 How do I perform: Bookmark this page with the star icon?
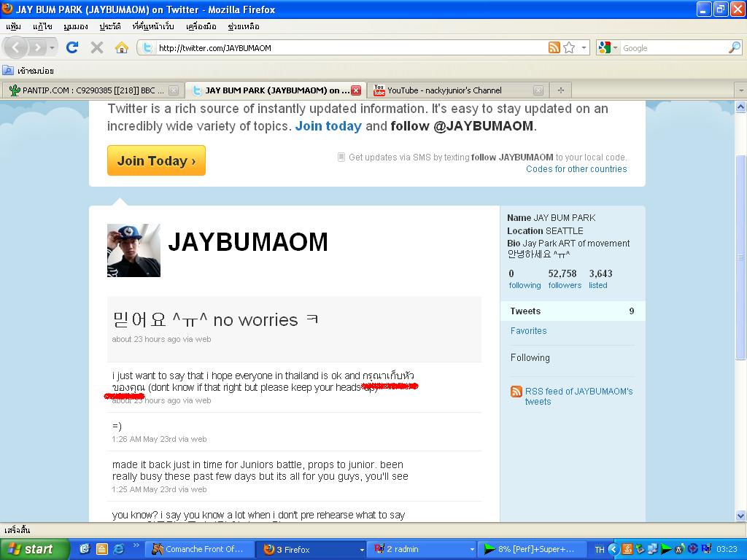[569, 47]
